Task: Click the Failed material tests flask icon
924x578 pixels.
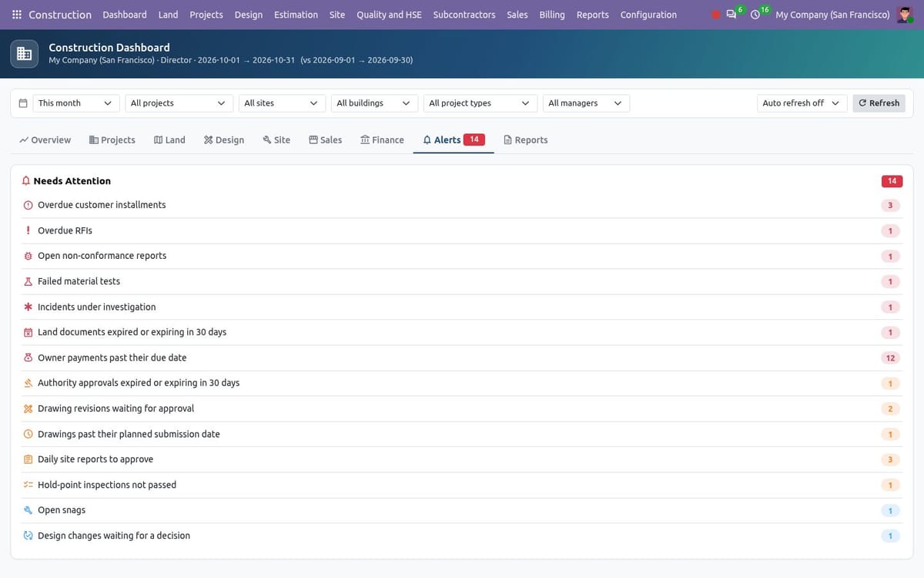Action: pos(28,281)
